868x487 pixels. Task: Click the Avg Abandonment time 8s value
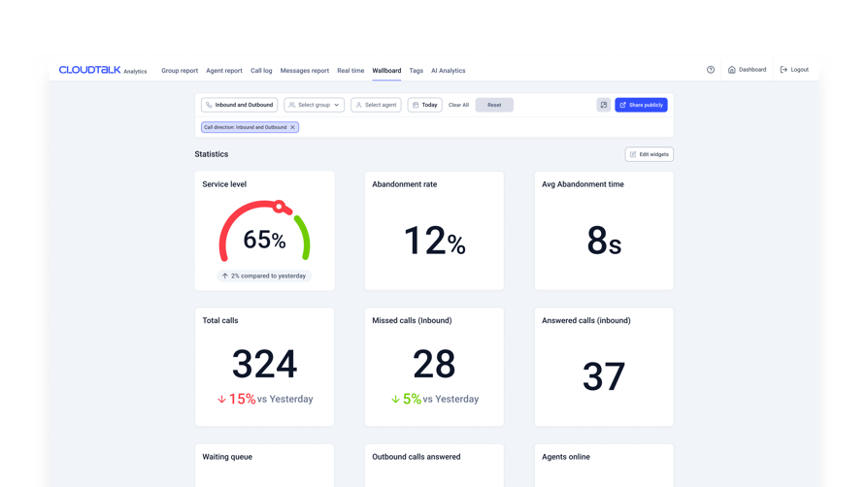point(604,241)
